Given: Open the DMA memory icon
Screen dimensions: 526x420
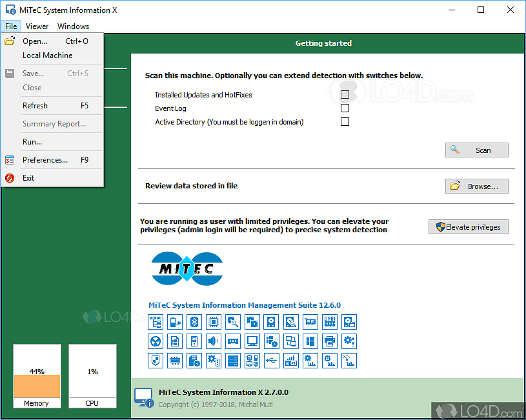Looking at the screenshot, I should click(x=330, y=321).
